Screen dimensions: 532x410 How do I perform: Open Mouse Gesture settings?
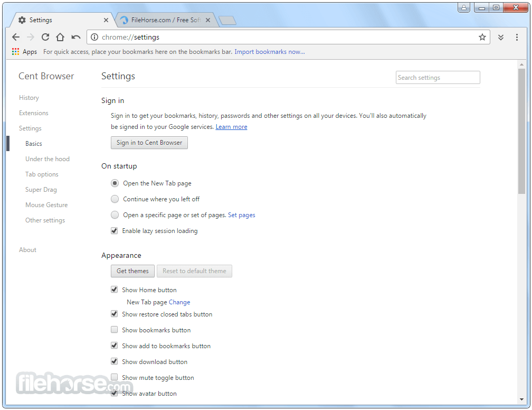[46, 205]
